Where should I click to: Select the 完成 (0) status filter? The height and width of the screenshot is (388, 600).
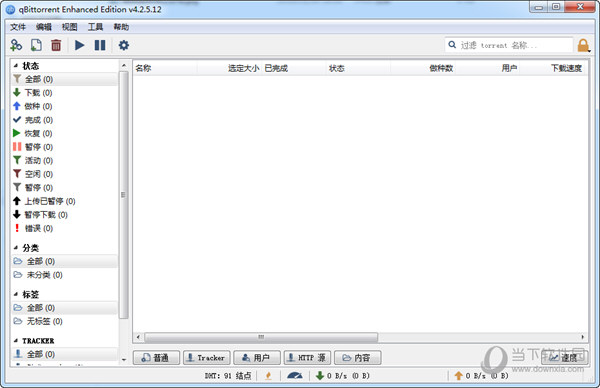pyautogui.click(x=64, y=120)
